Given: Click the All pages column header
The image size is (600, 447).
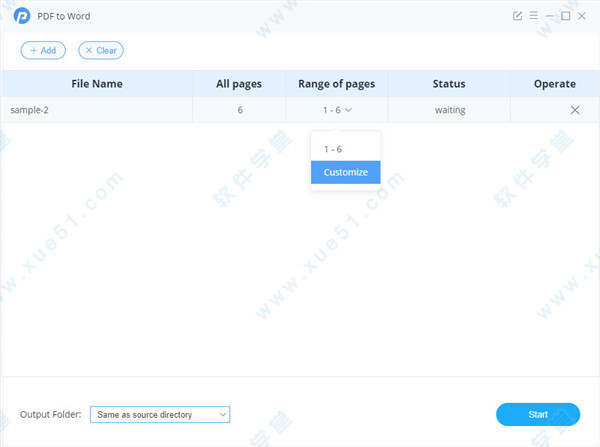Looking at the screenshot, I should (239, 84).
